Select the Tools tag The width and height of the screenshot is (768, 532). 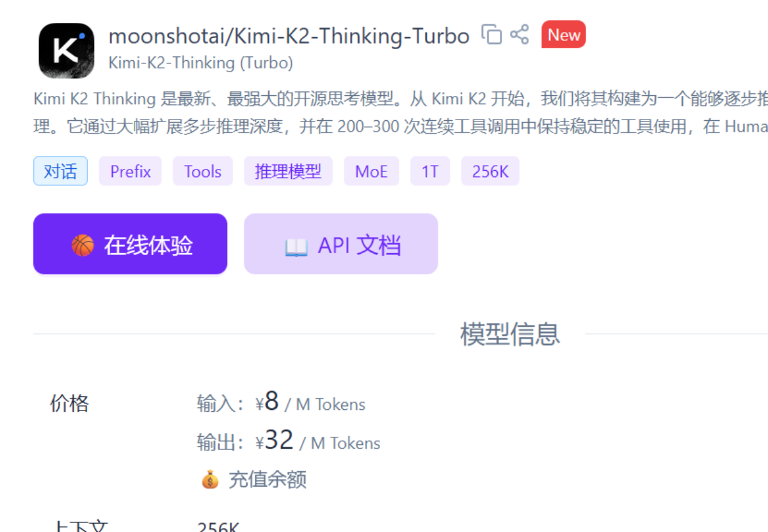point(203,171)
